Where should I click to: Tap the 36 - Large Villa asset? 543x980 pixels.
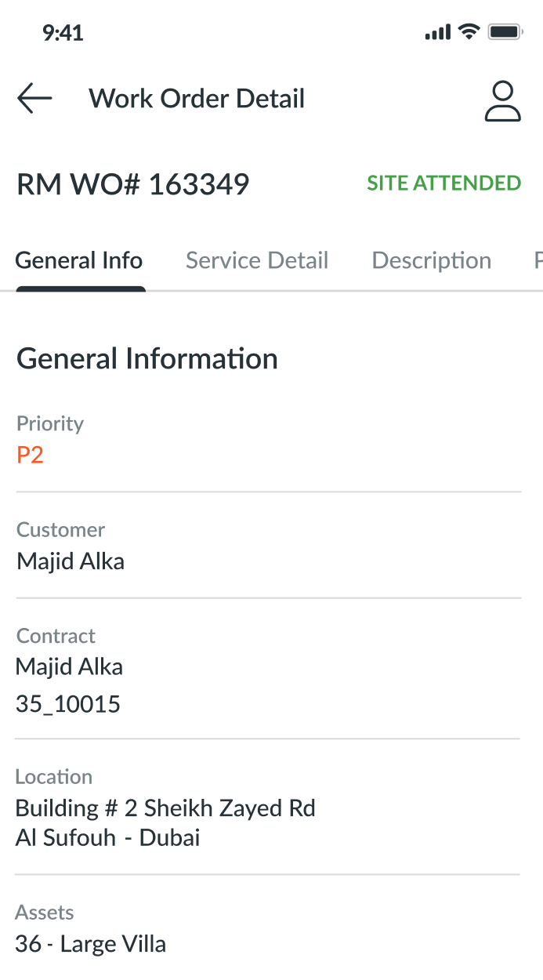tap(91, 943)
